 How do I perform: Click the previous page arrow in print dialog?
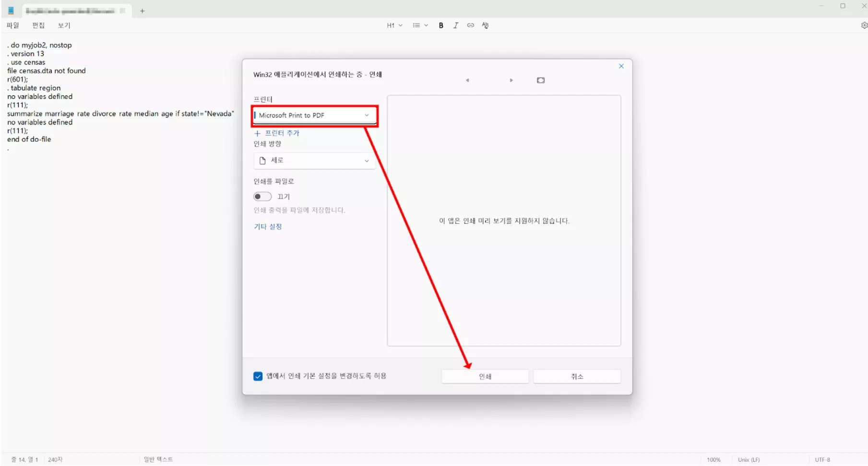click(x=467, y=80)
